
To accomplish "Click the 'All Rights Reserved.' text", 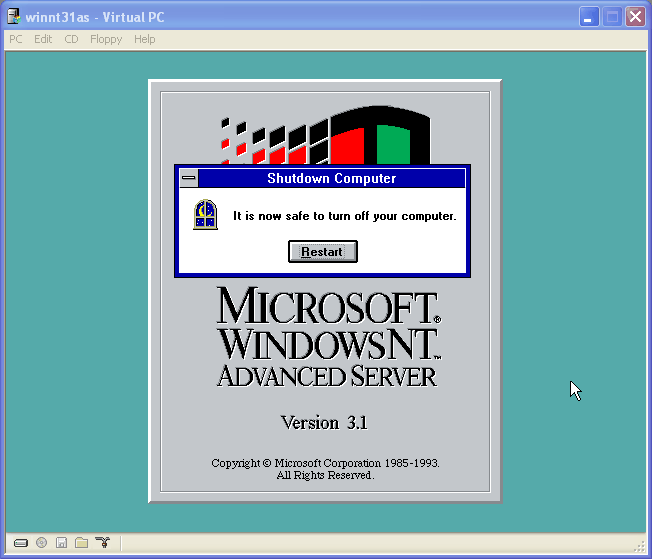I will [x=326, y=475].
